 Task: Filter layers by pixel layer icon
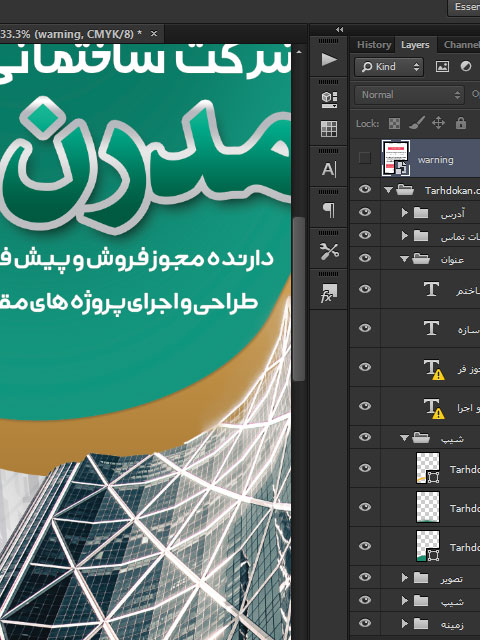click(442, 67)
